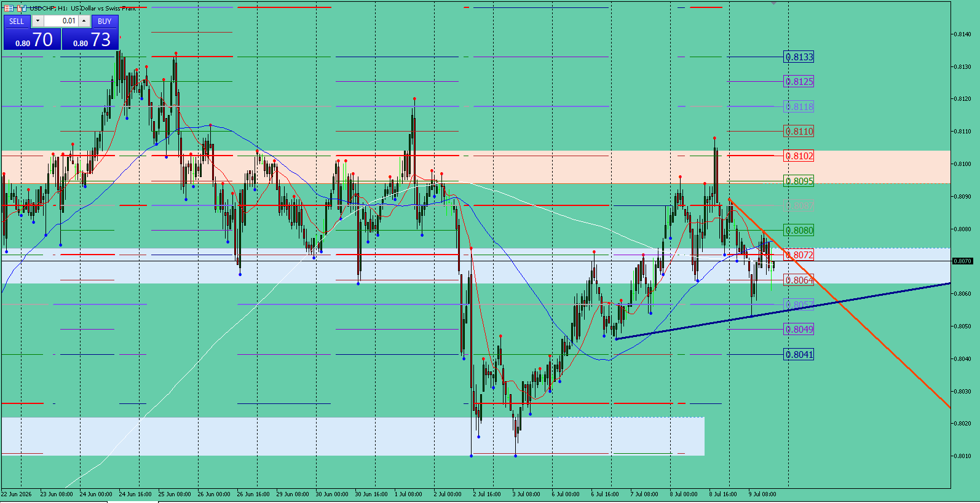980x503 pixels.
Task: Click the '9 Jul 08:00' label on the time axis
Action: click(762, 494)
